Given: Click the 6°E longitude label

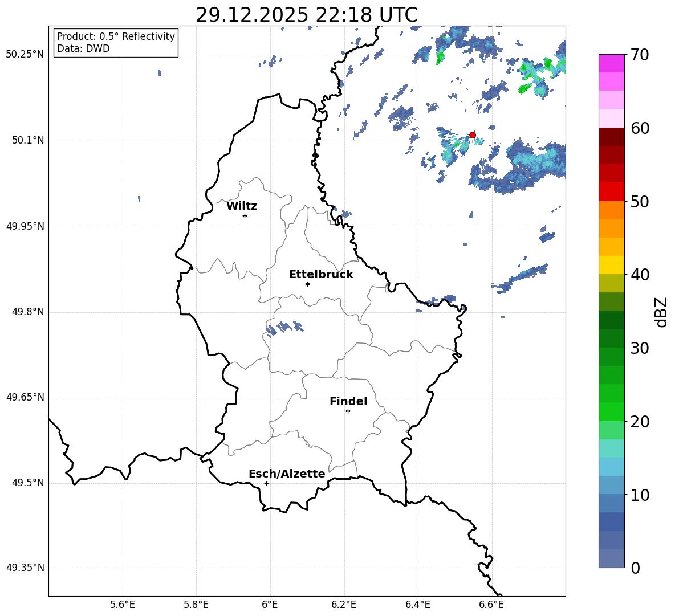Looking at the screenshot, I should pyautogui.click(x=270, y=605).
